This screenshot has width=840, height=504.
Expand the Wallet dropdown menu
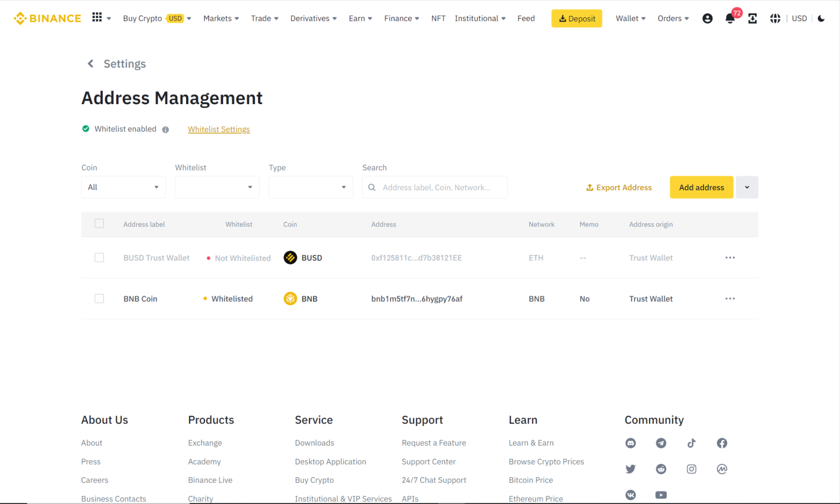(x=631, y=18)
